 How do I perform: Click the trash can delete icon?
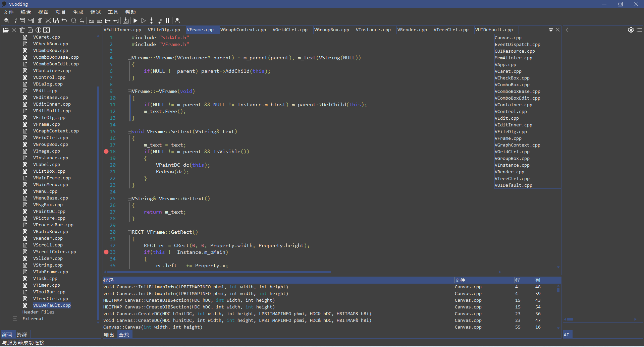(x=22, y=30)
